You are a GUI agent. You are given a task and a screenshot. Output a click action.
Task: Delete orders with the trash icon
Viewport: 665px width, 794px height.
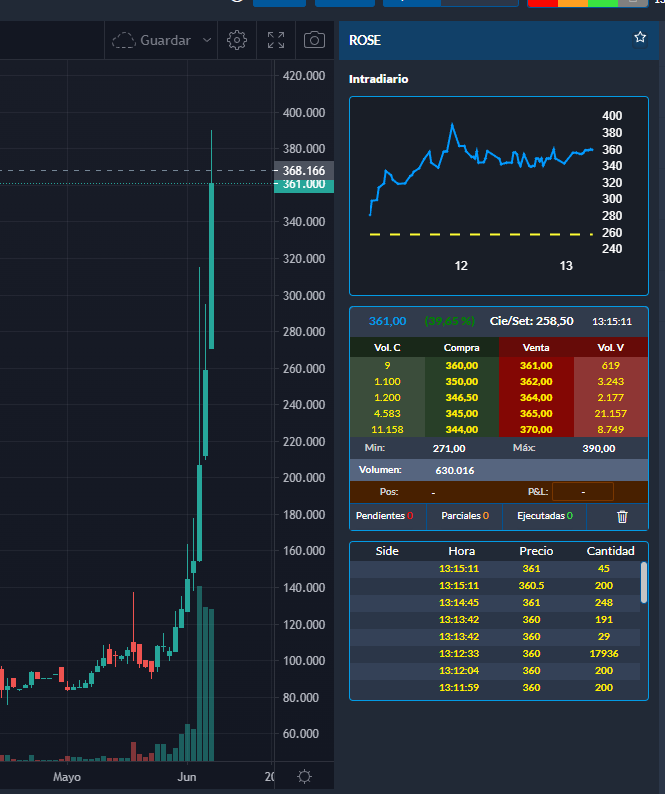(x=622, y=517)
